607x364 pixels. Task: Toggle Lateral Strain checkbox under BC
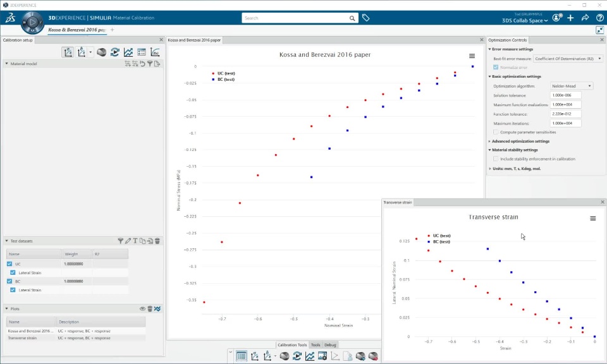[13, 289]
